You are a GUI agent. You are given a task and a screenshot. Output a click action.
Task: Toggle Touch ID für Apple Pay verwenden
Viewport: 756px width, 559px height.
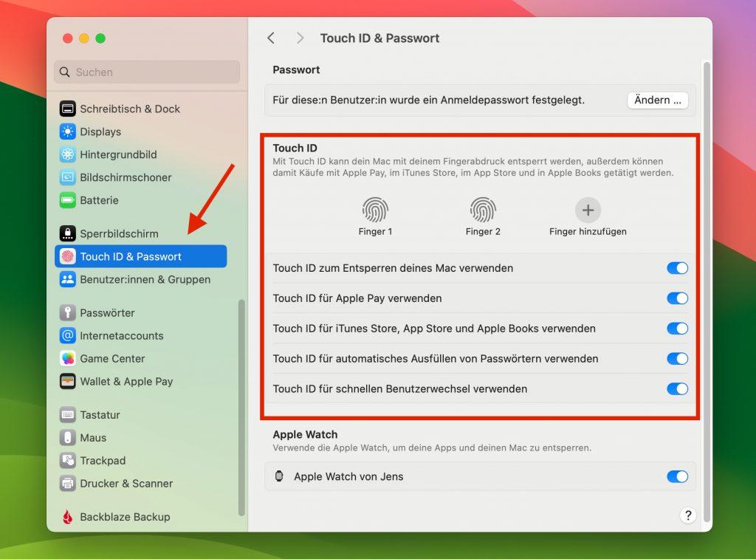coord(678,298)
